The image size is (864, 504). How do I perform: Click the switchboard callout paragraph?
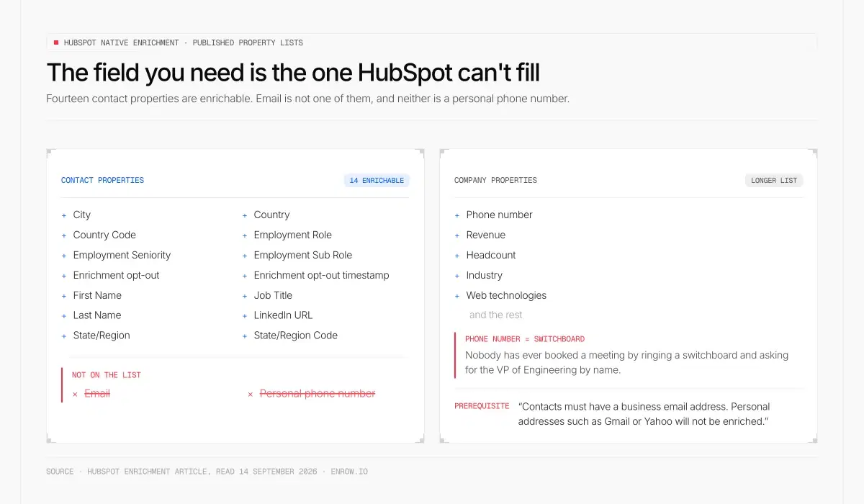pyautogui.click(x=626, y=363)
